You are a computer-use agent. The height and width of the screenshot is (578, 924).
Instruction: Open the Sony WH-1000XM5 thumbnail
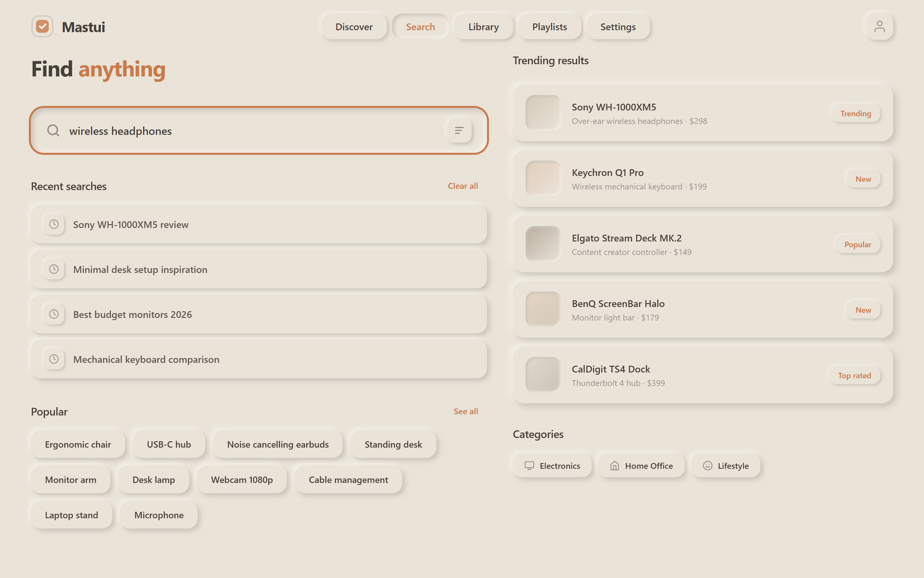[x=543, y=113]
